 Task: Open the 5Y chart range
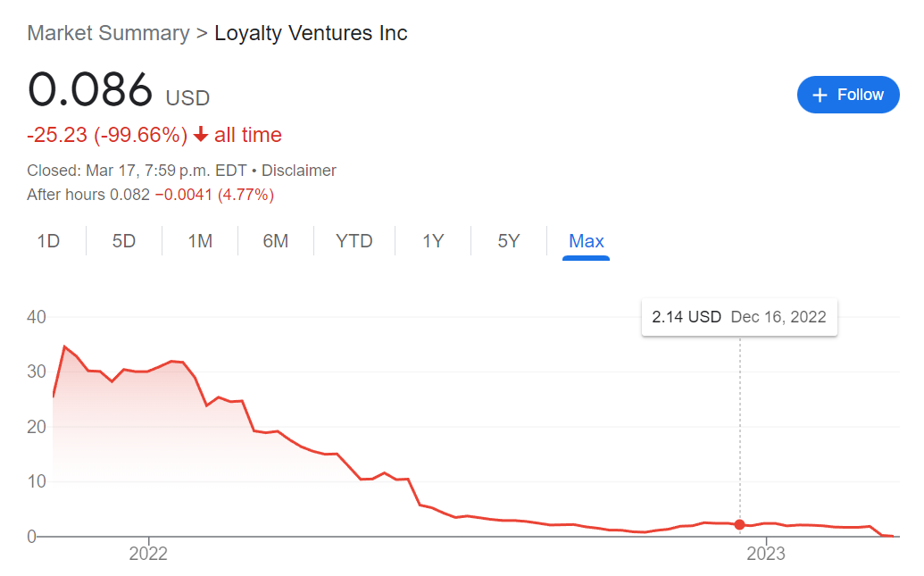(x=509, y=241)
